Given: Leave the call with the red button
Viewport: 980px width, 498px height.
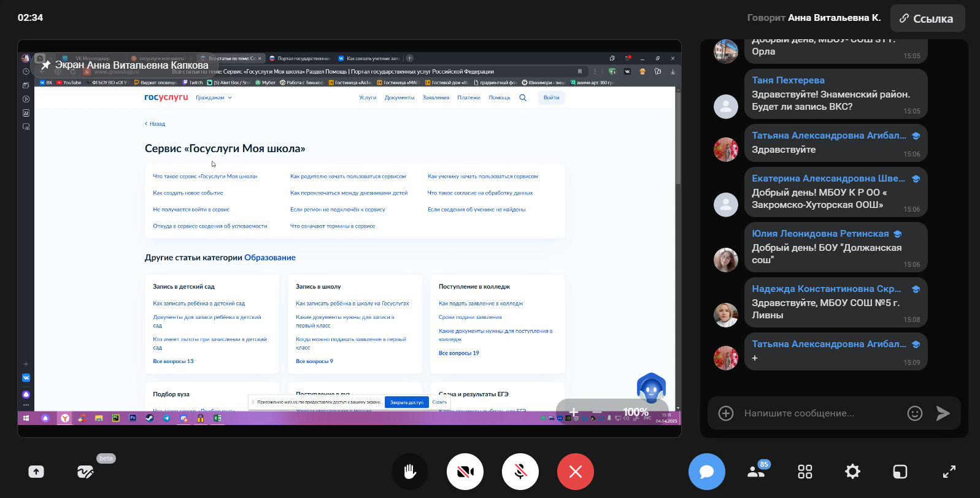Looking at the screenshot, I should point(575,472).
